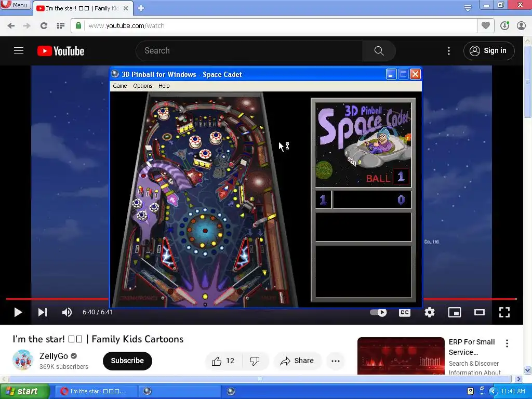Toggle the Autoplay switch
Image resolution: width=532 pixels, height=399 pixels.
tap(378, 312)
